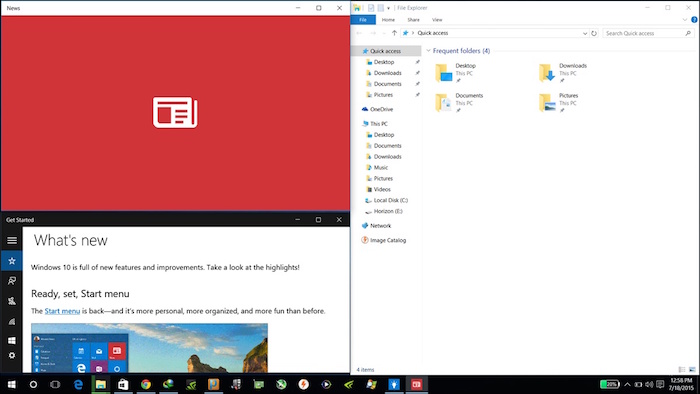Screen dimensions: 700x394
Task: Select pinned Pictures under Quick access
Action: 383,95
